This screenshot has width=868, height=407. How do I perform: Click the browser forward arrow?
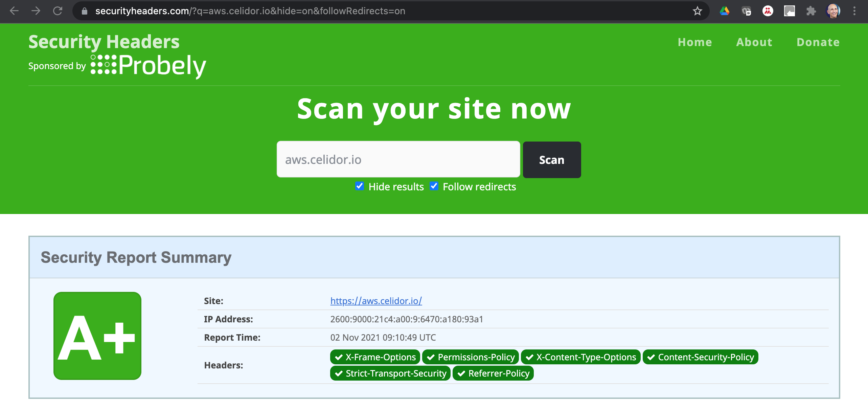click(36, 11)
